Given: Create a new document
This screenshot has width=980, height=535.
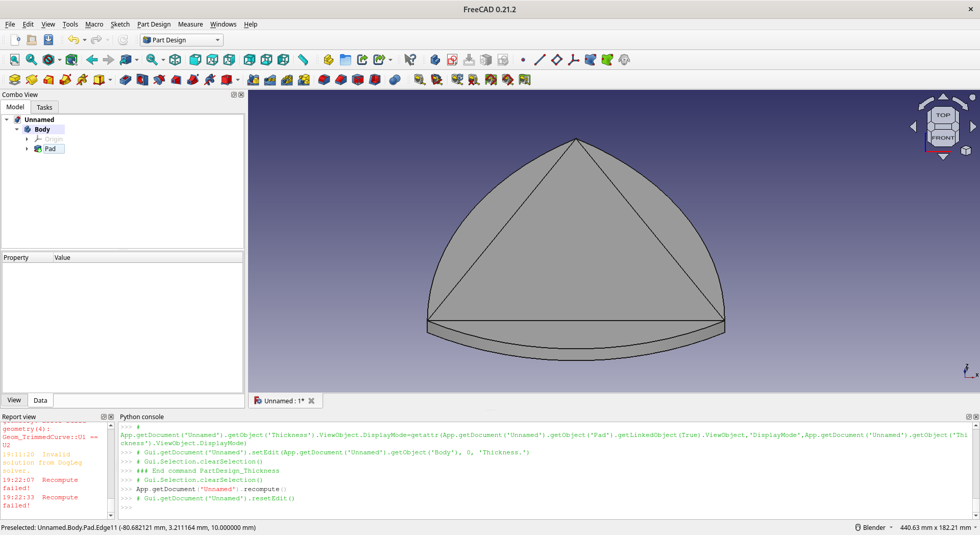Looking at the screenshot, I should click(x=15, y=40).
